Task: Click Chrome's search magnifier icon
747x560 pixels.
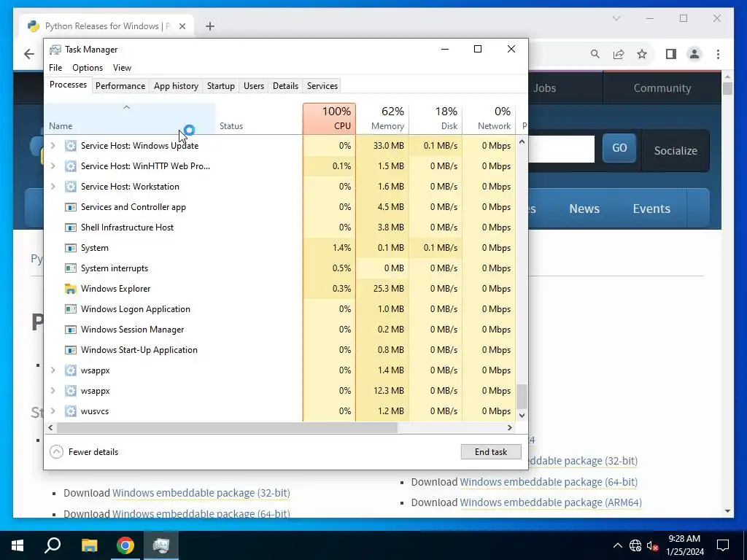Action: coord(595,54)
